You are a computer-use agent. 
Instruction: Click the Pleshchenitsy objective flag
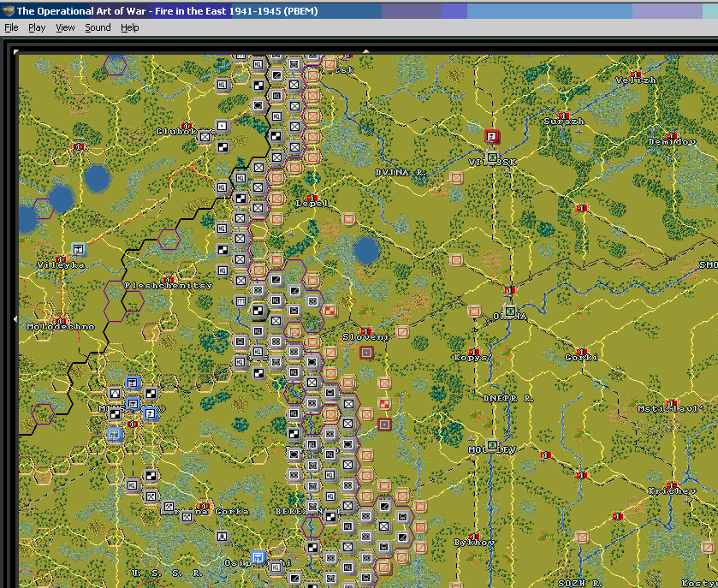168,280
